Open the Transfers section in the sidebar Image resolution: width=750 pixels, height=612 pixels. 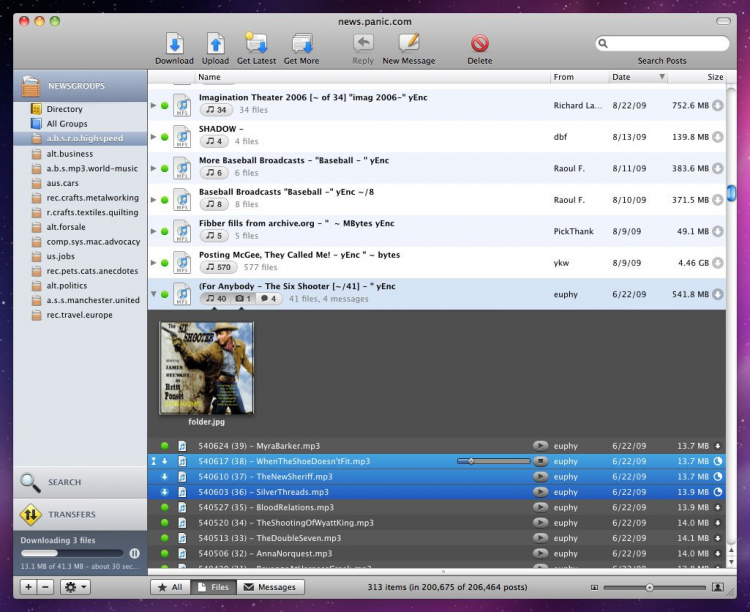pyautogui.click(x=72, y=514)
